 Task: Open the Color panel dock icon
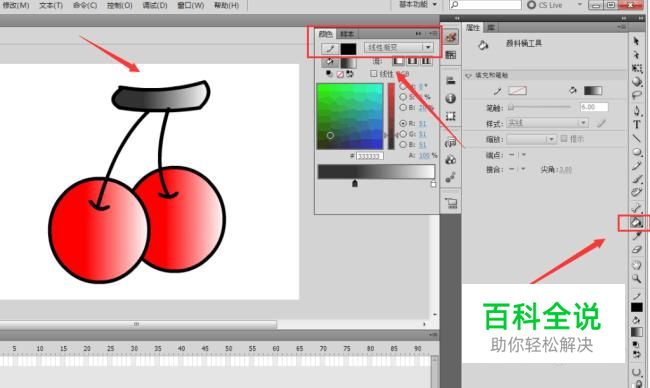pos(451,37)
